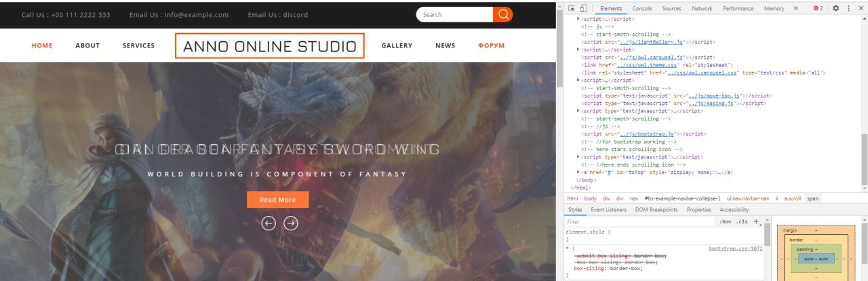Select the a.scroll breadcrumb

(x=793, y=198)
